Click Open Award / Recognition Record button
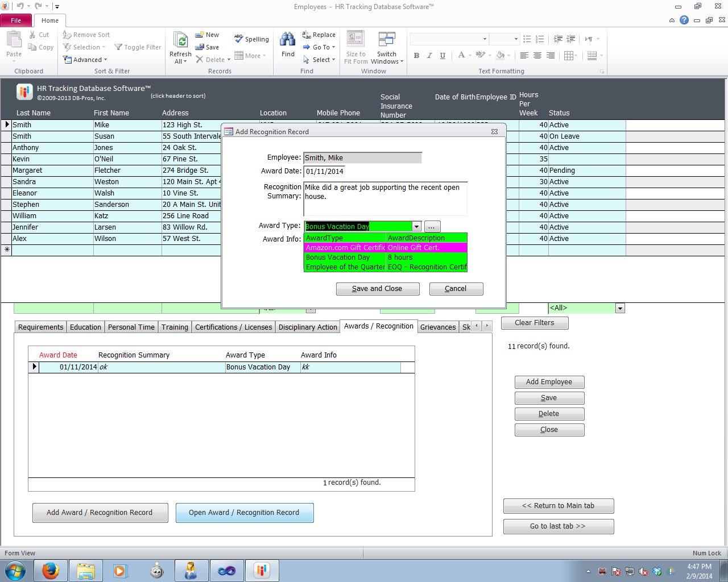Viewport: 728px width, 582px height. tap(245, 513)
